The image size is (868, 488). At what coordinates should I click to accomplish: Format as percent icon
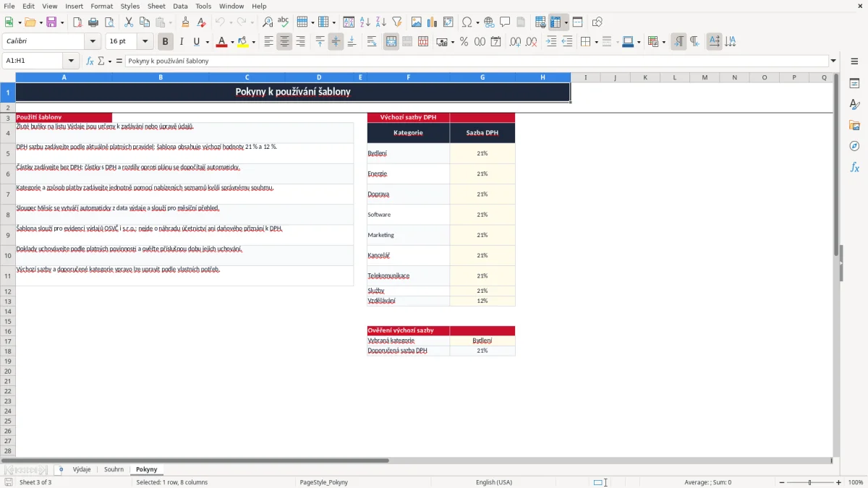point(464,42)
